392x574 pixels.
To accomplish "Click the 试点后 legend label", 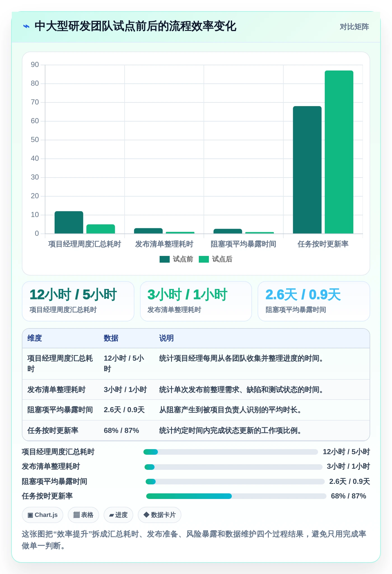I will coord(222,259).
